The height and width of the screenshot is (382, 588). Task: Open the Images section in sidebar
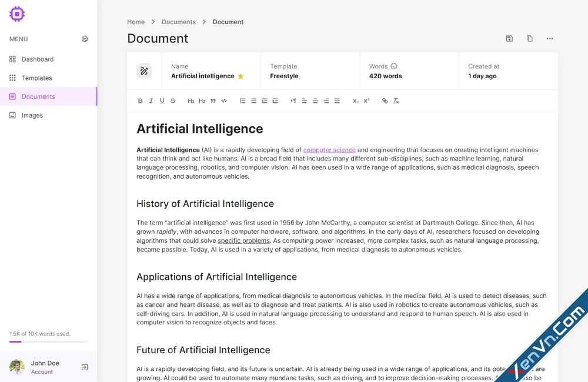(34, 115)
